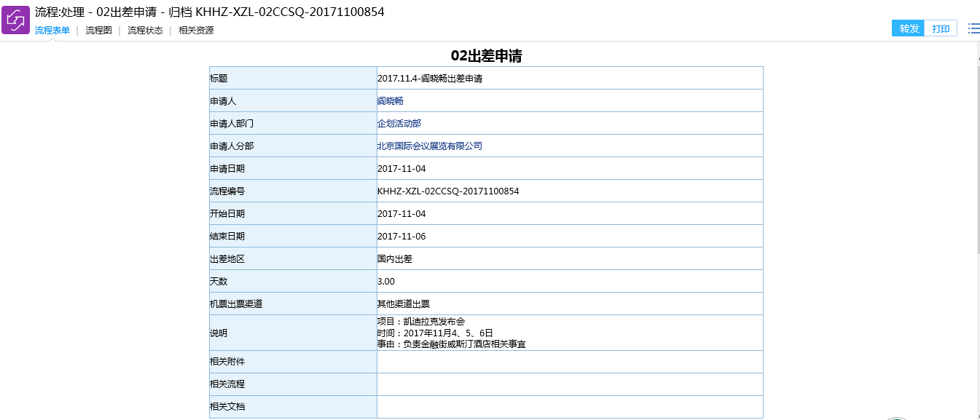Viewport: 980px width, 420px height.
Task: Open the list menu icon at top right
Action: (973, 28)
